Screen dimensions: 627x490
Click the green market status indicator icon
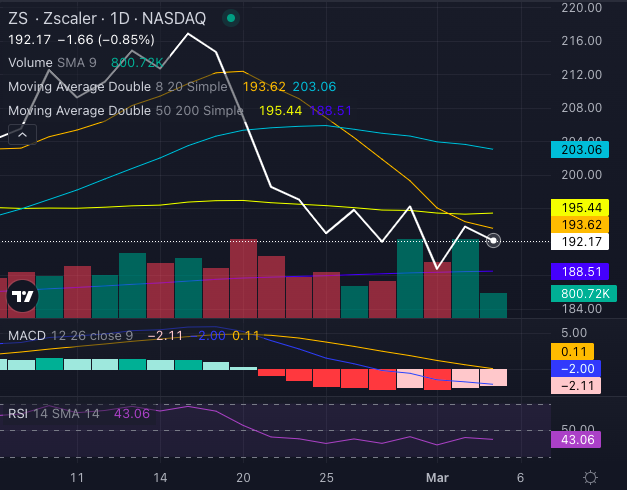coord(231,18)
